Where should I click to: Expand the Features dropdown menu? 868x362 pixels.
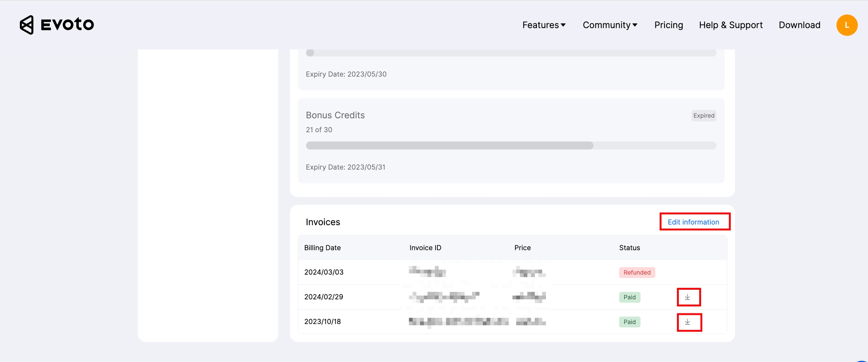point(544,25)
